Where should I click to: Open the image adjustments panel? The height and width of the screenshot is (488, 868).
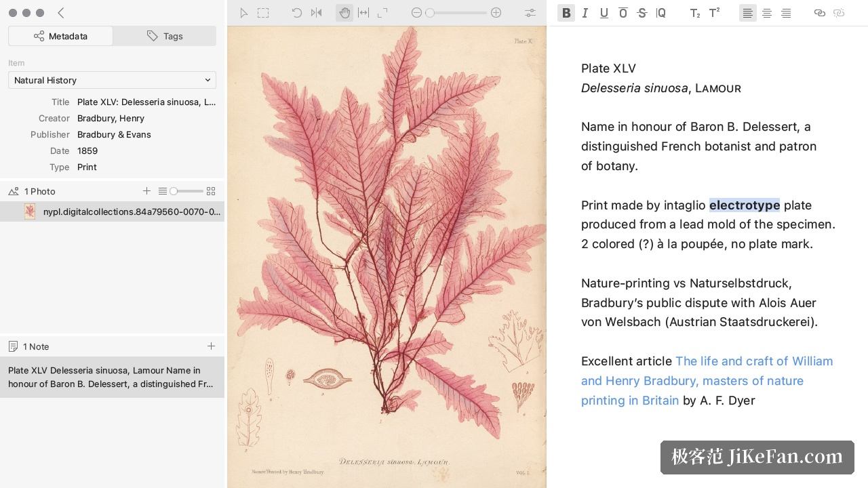click(530, 13)
